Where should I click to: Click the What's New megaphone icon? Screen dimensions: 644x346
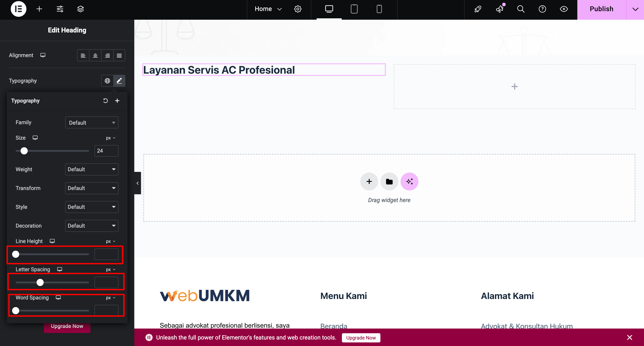click(x=499, y=9)
